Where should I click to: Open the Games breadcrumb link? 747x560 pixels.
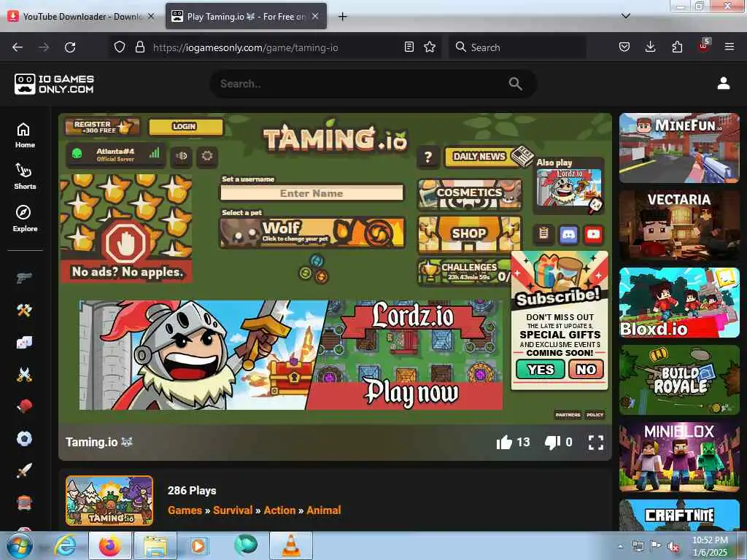[x=185, y=510]
